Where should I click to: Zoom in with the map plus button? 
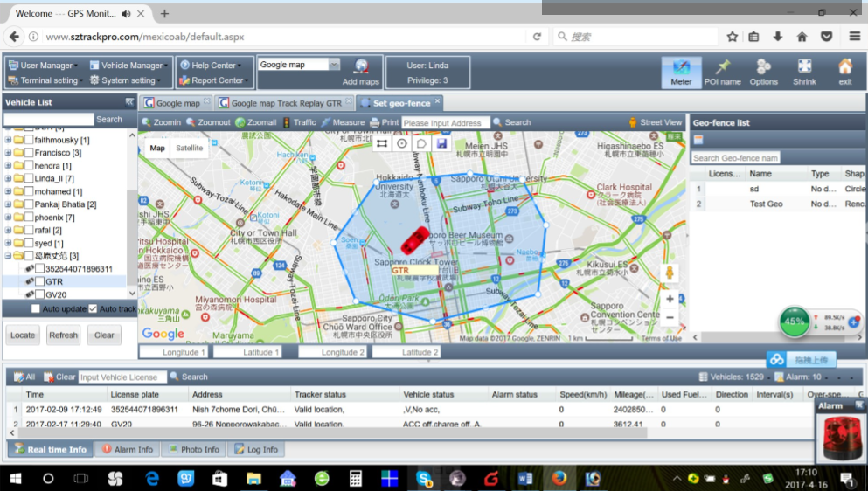(670, 299)
